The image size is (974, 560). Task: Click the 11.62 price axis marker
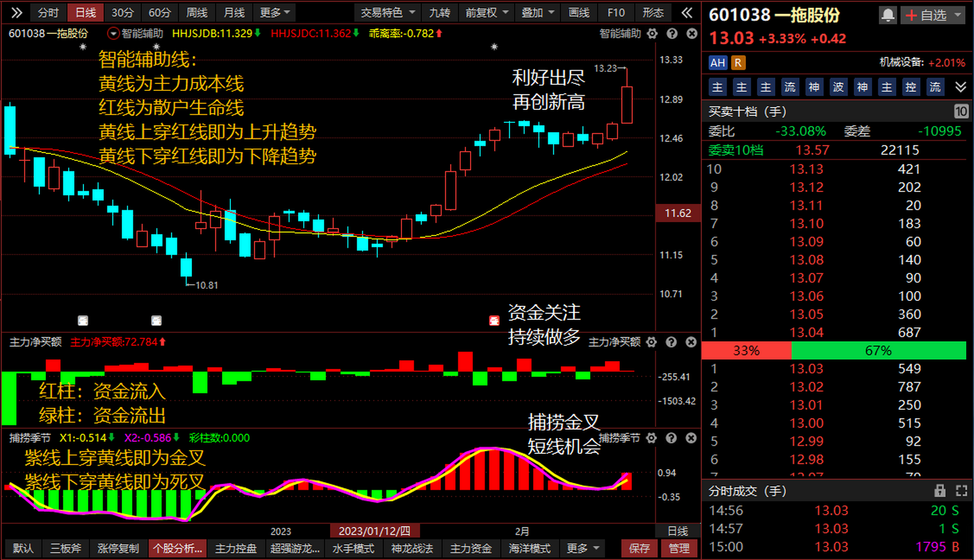tap(678, 213)
